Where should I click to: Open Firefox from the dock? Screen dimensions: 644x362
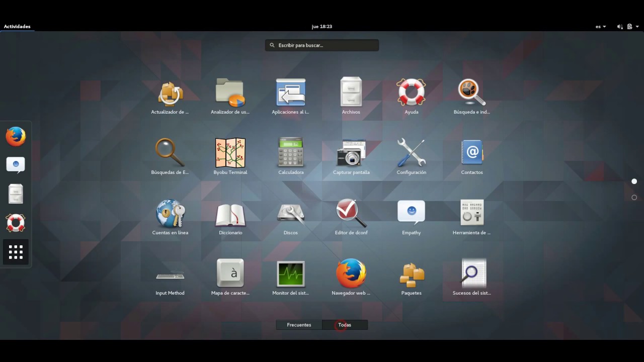[x=16, y=136]
